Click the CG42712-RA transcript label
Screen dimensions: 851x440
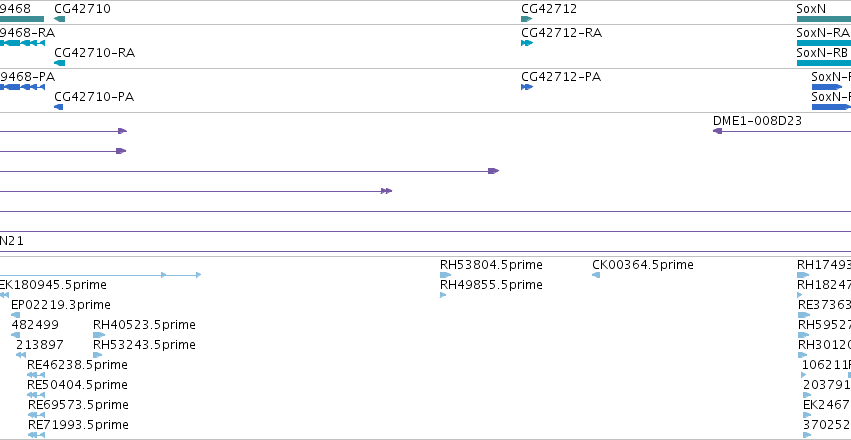(x=561, y=33)
